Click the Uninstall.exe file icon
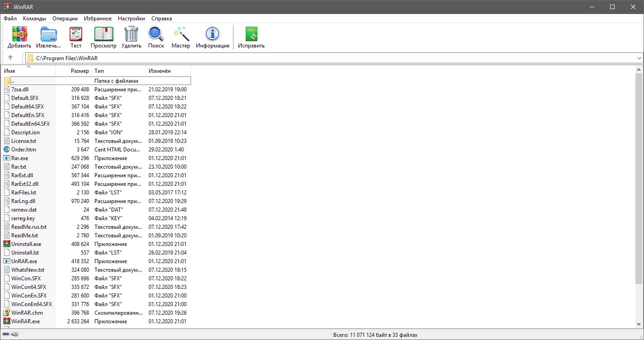The width and height of the screenshot is (644, 340). [x=7, y=244]
